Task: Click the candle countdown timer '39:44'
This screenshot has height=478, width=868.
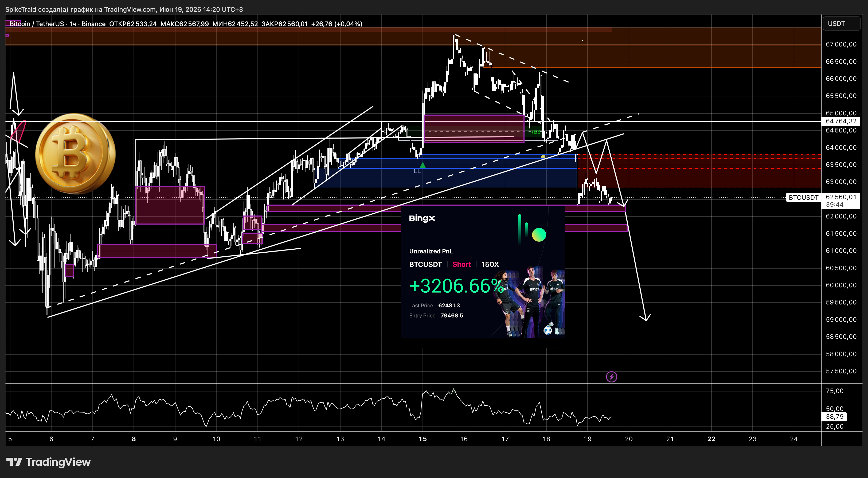Action: (834, 205)
